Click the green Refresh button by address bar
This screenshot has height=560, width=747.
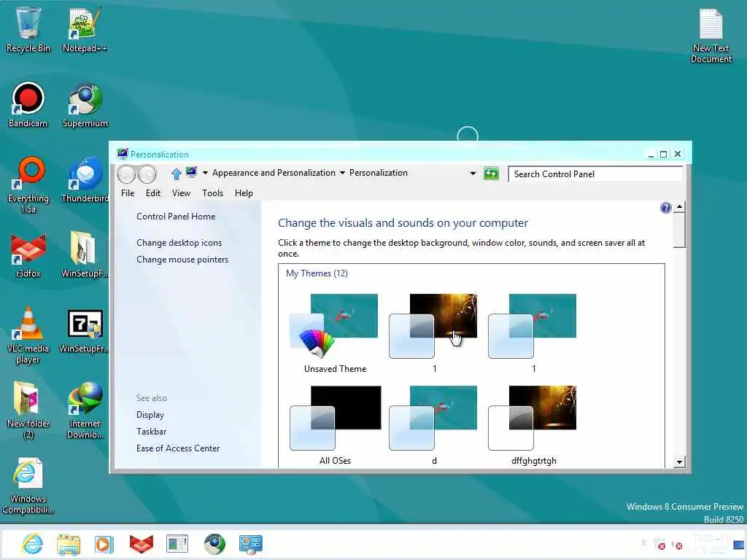point(491,174)
